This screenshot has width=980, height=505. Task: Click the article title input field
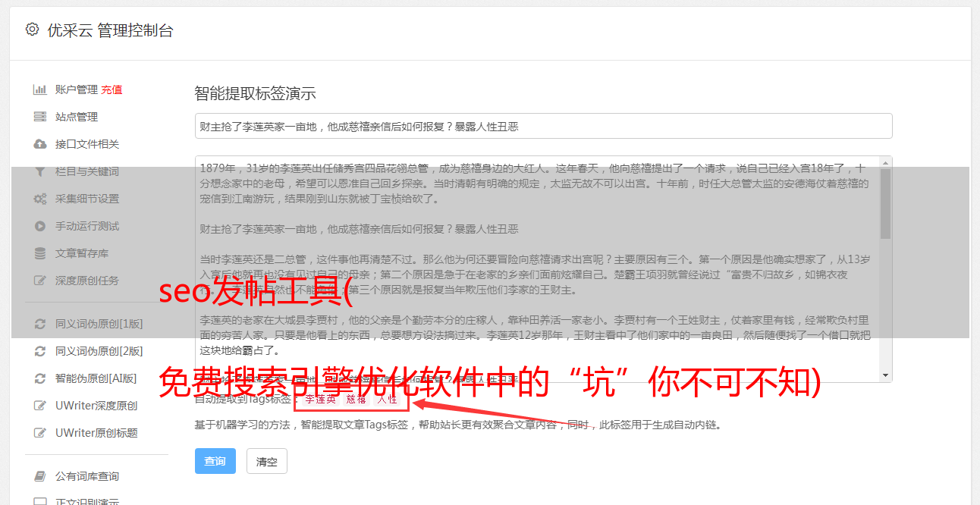pos(543,126)
